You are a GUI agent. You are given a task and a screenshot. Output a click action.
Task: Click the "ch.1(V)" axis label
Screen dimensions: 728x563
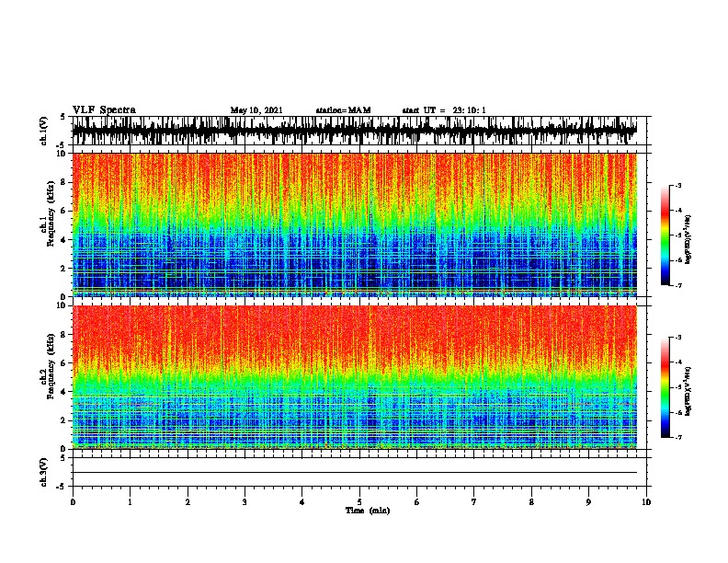click(44, 131)
